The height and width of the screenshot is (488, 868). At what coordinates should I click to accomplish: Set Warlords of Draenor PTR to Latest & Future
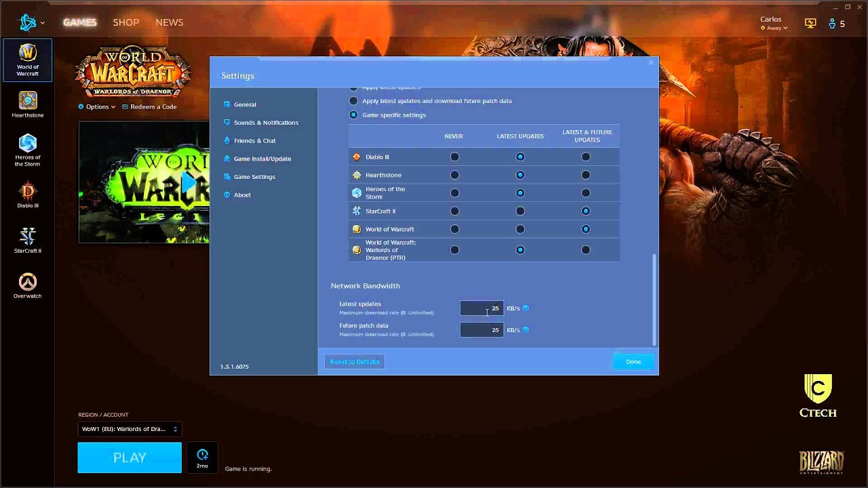[x=586, y=250]
